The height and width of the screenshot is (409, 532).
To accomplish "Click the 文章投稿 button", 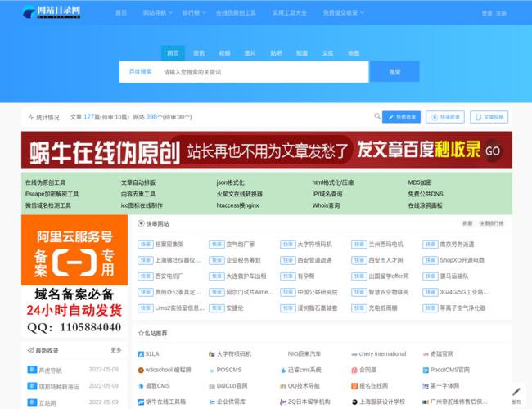I will coord(489,117).
